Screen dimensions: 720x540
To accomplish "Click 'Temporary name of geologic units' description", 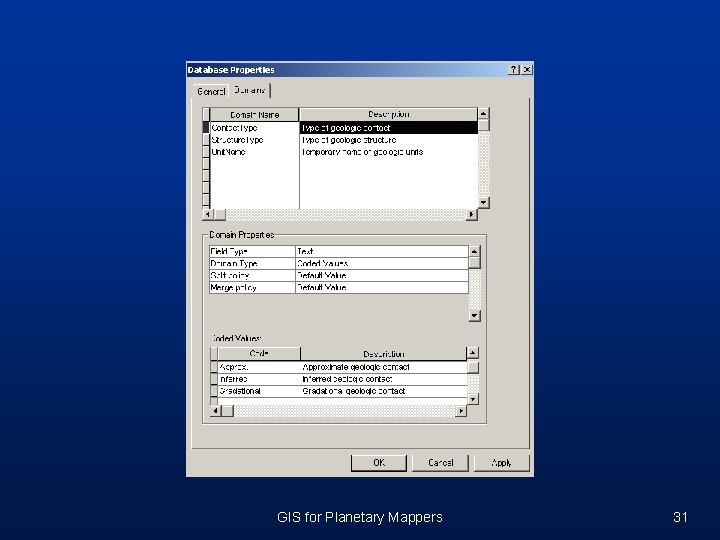I will tap(388, 152).
